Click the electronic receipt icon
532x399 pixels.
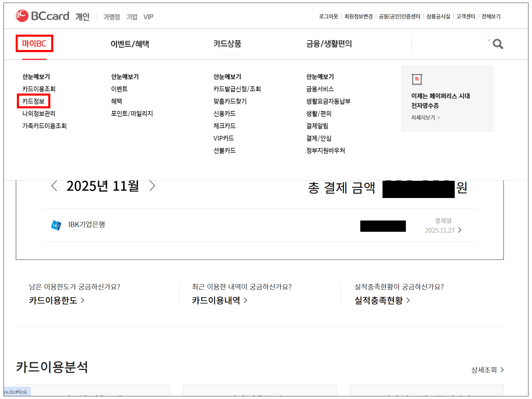click(x=417, y=80)
